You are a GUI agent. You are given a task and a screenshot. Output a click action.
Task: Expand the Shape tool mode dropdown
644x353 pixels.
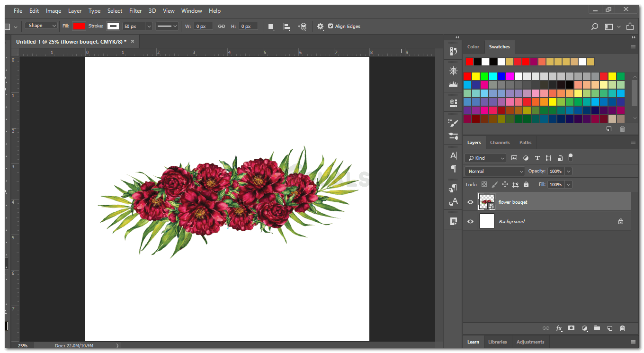point(42,26)
